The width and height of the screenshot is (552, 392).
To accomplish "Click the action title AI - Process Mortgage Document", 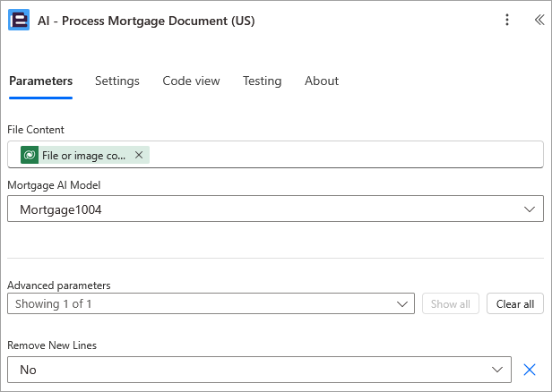I will coord(146,21).
